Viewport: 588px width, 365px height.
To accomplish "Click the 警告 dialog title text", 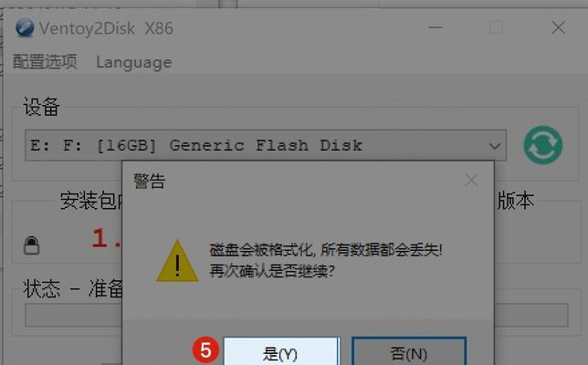I will coord(149,182).
